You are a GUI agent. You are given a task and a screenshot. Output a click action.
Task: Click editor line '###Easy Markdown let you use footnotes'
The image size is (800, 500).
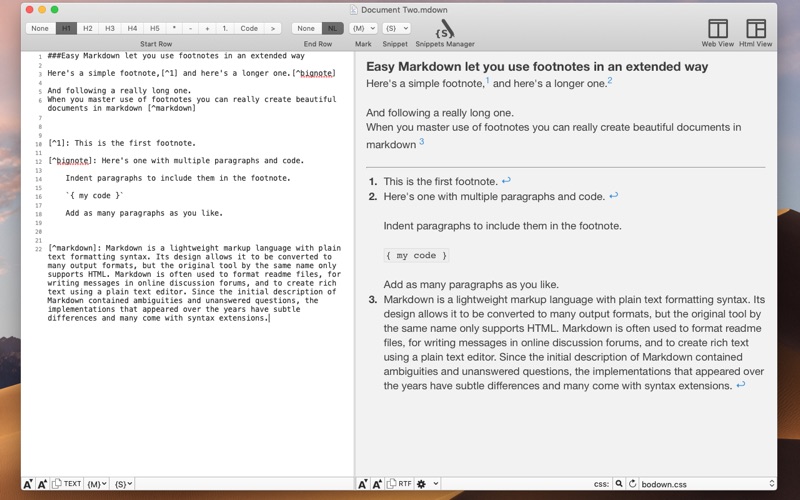176,56
